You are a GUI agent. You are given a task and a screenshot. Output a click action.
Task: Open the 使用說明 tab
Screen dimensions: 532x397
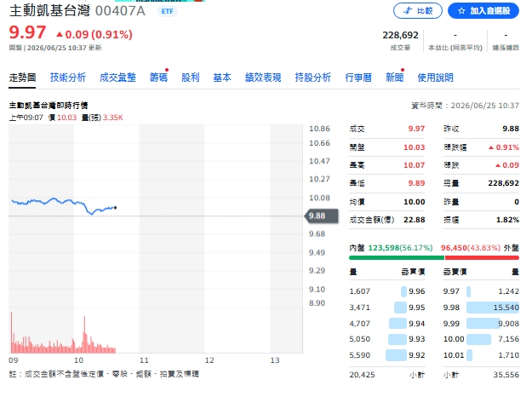(435, 78)
